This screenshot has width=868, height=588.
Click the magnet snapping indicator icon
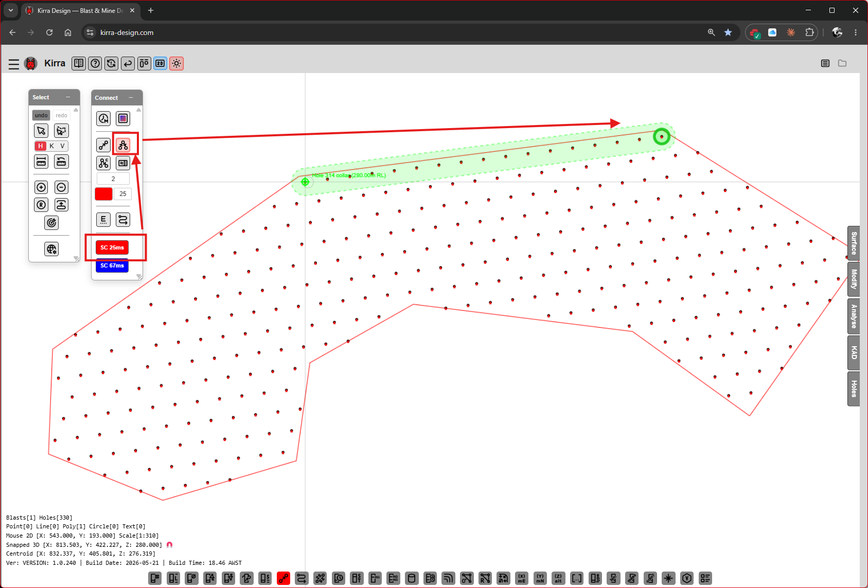[x=169, y=545]
